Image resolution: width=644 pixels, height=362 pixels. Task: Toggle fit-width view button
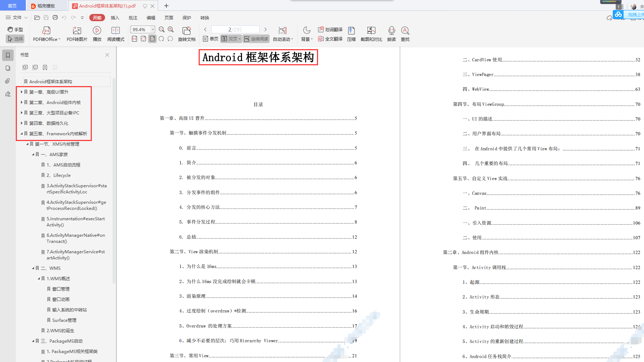pyautogui.click(x=152, y=39)
